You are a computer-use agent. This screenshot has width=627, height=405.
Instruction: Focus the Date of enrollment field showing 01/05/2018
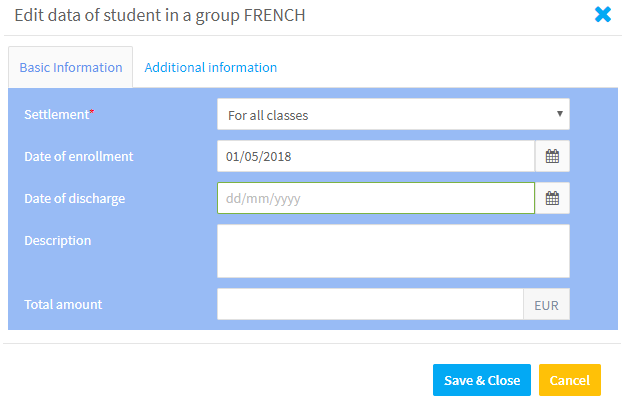pyautogui.click(x=376, y=156)
